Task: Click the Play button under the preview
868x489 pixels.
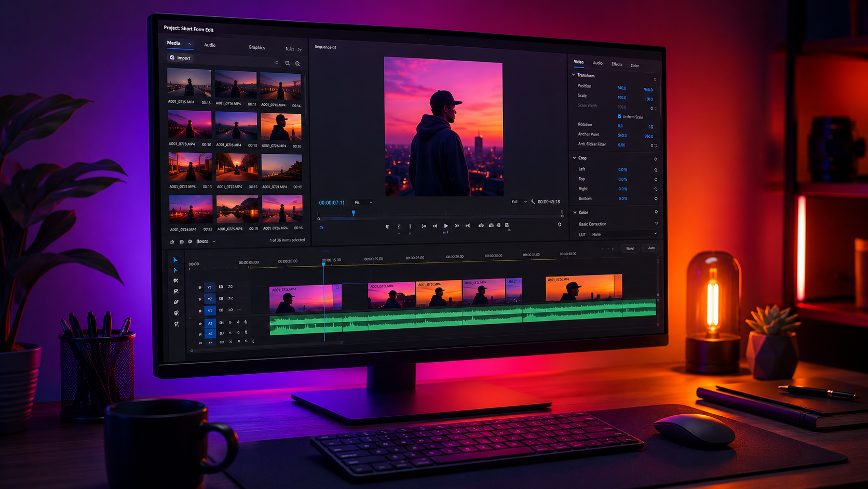Action: pos(446,226)
